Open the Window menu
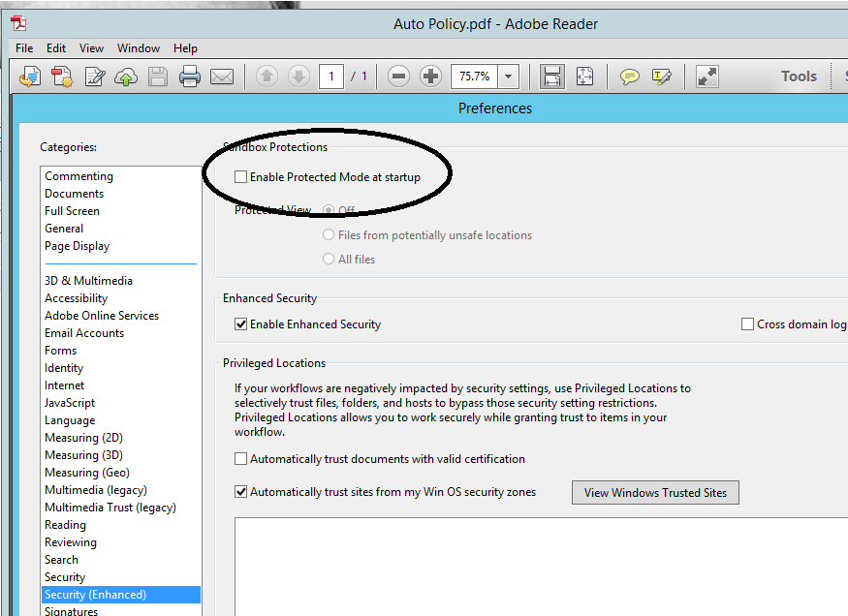Image resolution: width=848 pixels, height=616 pixels. click(139, 48)
